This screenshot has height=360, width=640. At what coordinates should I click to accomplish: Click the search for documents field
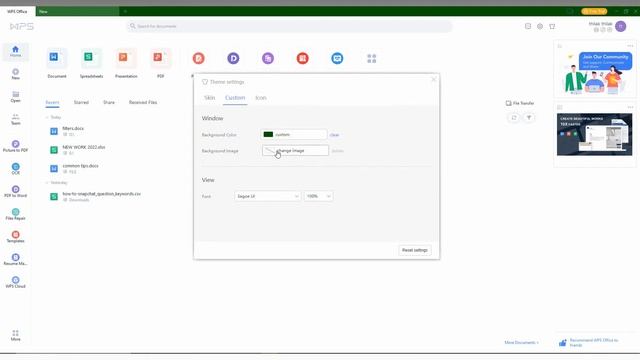point(289,26)
